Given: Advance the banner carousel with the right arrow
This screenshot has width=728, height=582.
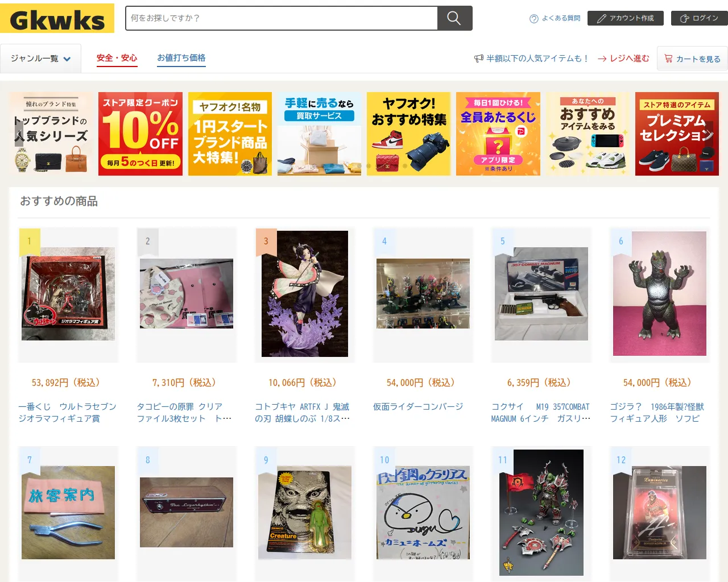Looking at the screenshot, I should [x=709, y=134].
